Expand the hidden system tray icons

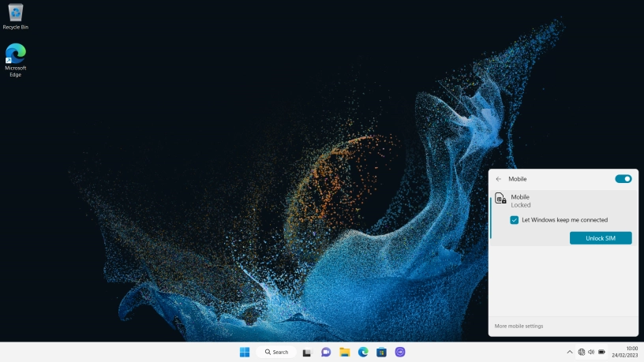570,352
